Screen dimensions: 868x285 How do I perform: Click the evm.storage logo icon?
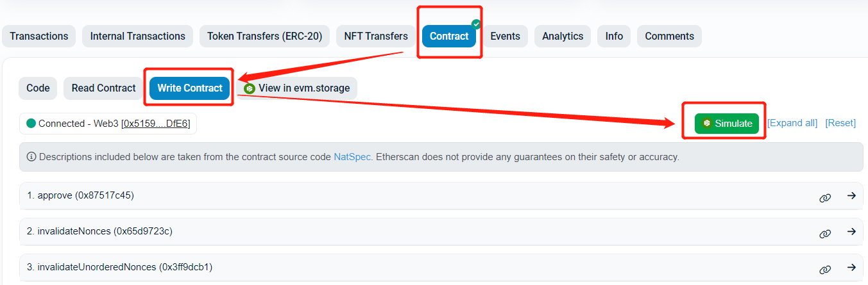(x=250, y=88)
